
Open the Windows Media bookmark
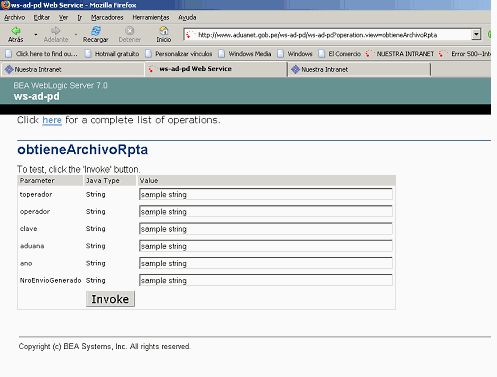coord(245,54)
